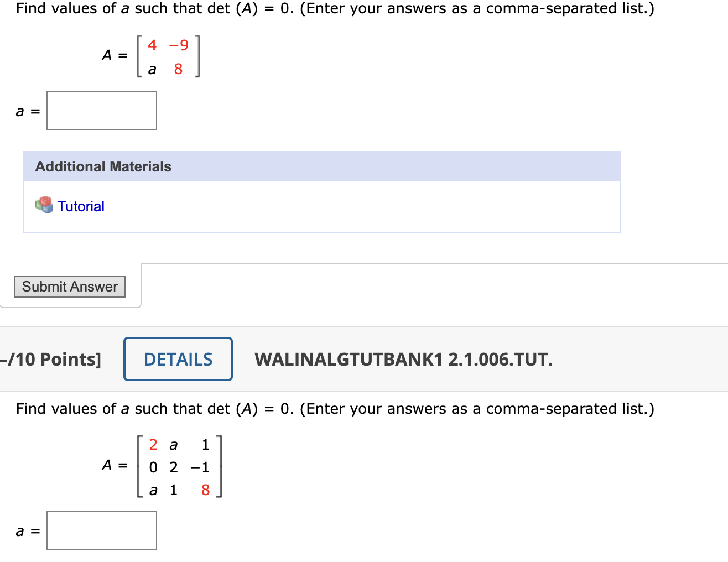Click the a variable in the 2x2 matrix
The height and width of the screenshot is (562, 728).
click(152, 69)
